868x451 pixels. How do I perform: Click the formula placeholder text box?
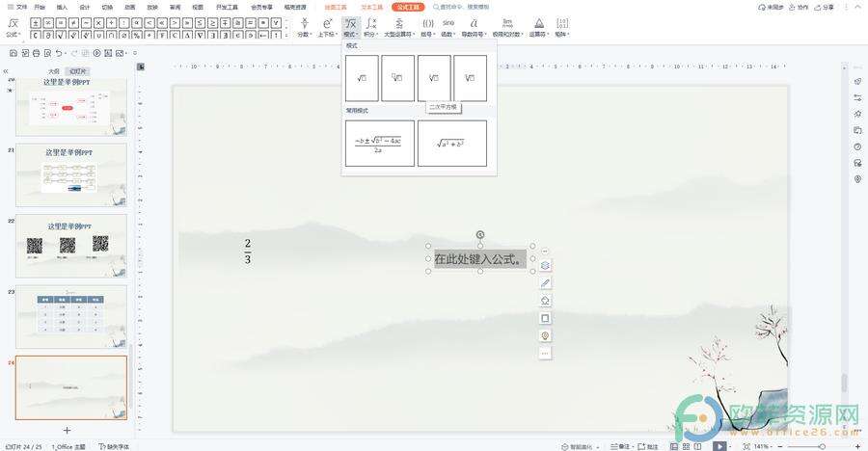point(479,258)
